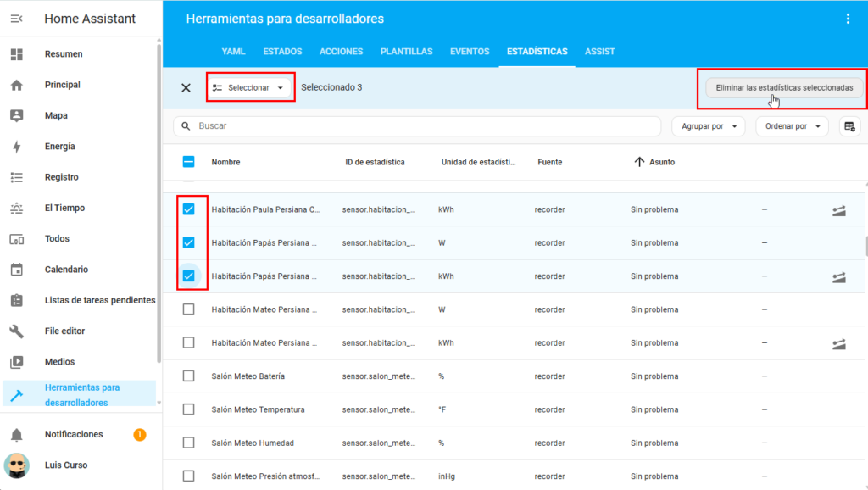The height and width of the screenshot is (490, 868).
Task: Click the Buscar search field
Action: pyautogui.click(x=424, y=126)
